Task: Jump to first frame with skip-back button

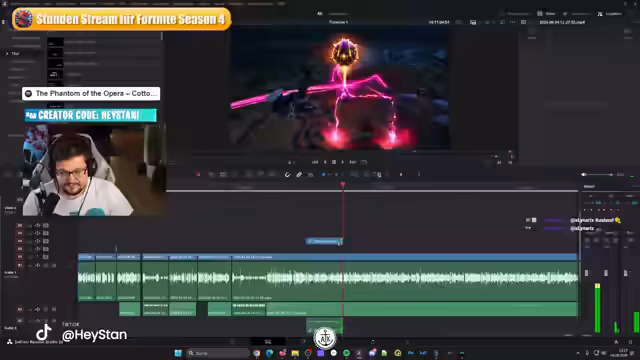Action: pos(315,162)
